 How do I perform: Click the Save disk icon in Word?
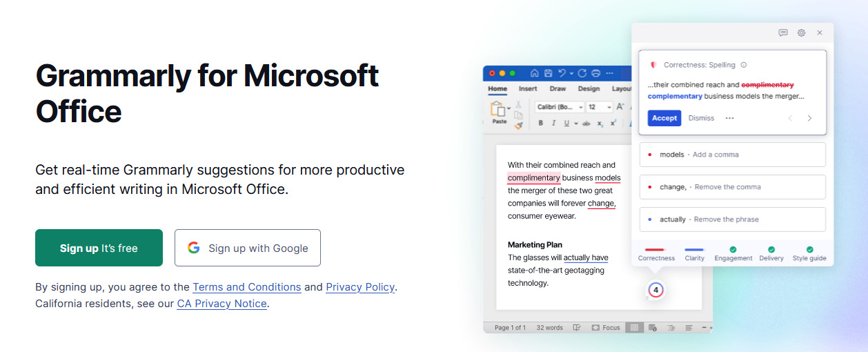point(548,73)
